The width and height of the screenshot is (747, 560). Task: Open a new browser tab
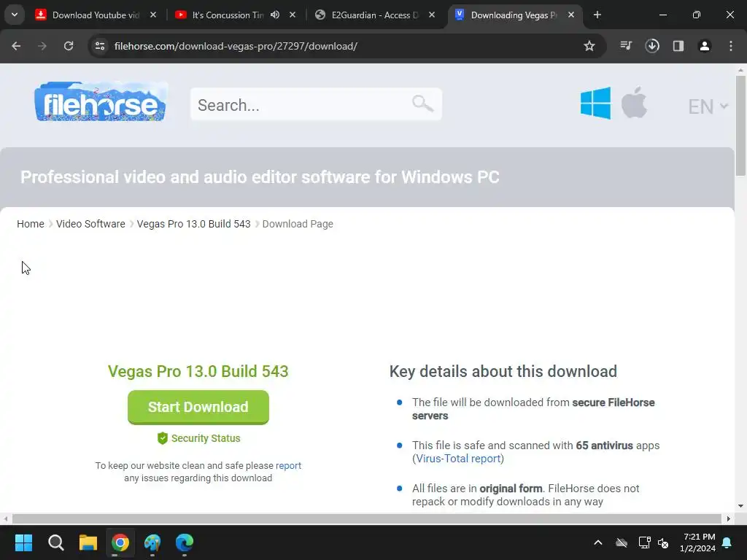click(x=597, y=15)
